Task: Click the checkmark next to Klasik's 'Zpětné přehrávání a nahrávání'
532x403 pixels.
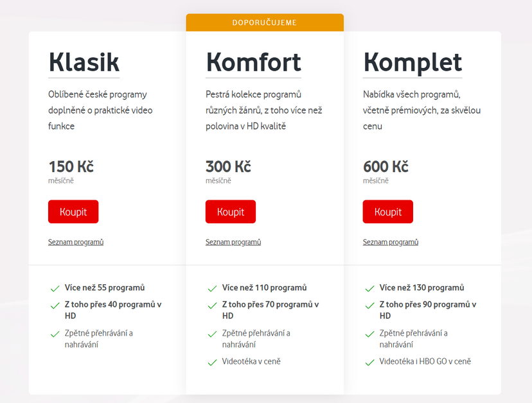Action: pos(55,334)
